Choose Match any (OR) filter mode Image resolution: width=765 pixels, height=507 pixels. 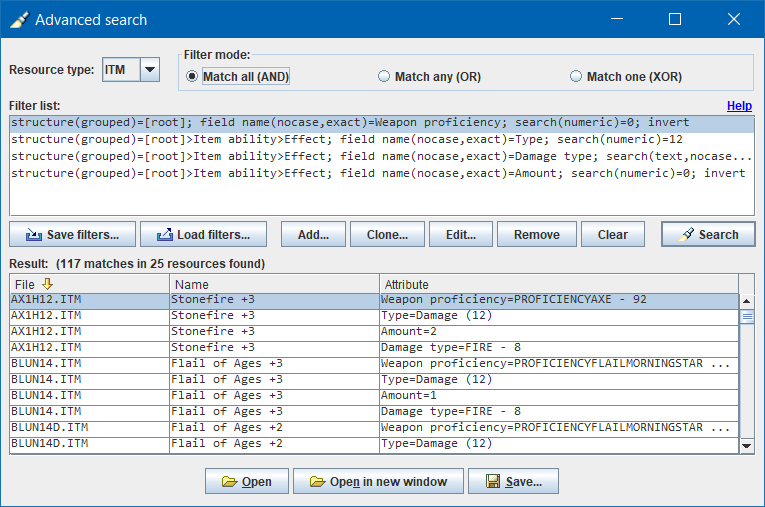click(384, 76)
